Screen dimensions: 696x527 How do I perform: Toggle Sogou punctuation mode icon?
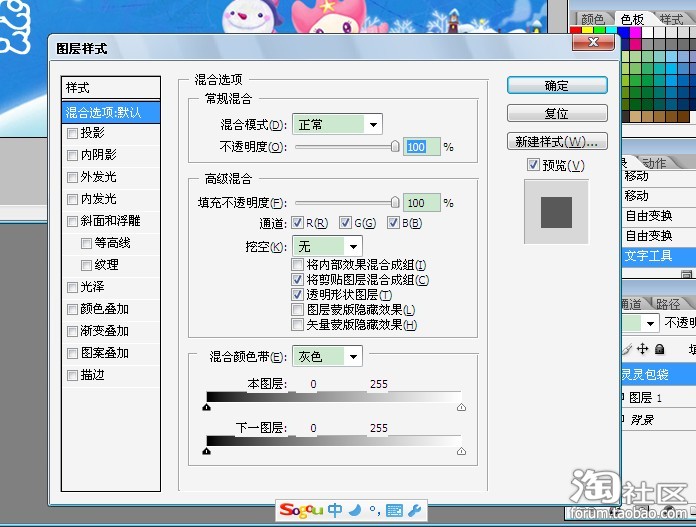click(375, 511)
